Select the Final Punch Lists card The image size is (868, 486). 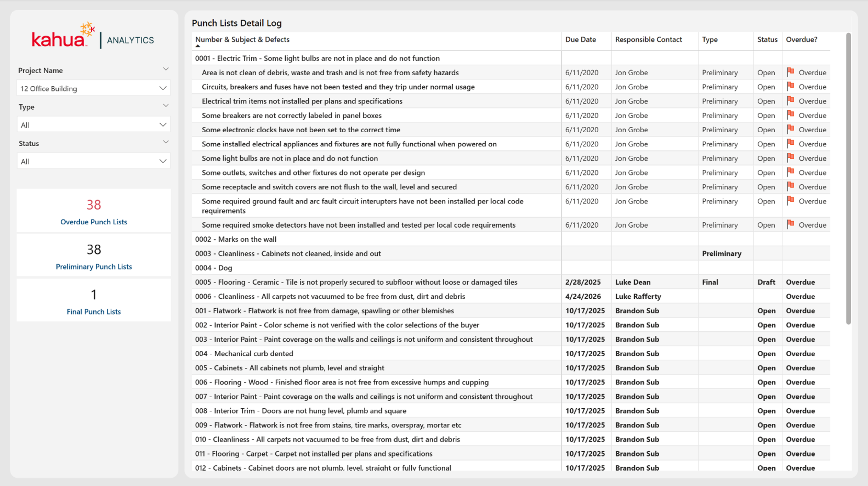[94, 300]
